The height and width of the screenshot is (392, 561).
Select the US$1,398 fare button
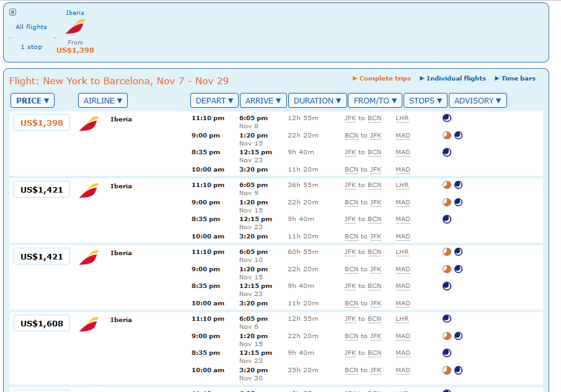(42, 123)
